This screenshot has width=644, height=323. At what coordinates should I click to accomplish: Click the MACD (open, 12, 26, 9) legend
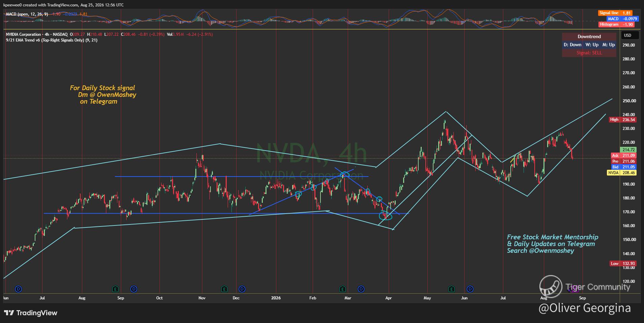(27, 14)
